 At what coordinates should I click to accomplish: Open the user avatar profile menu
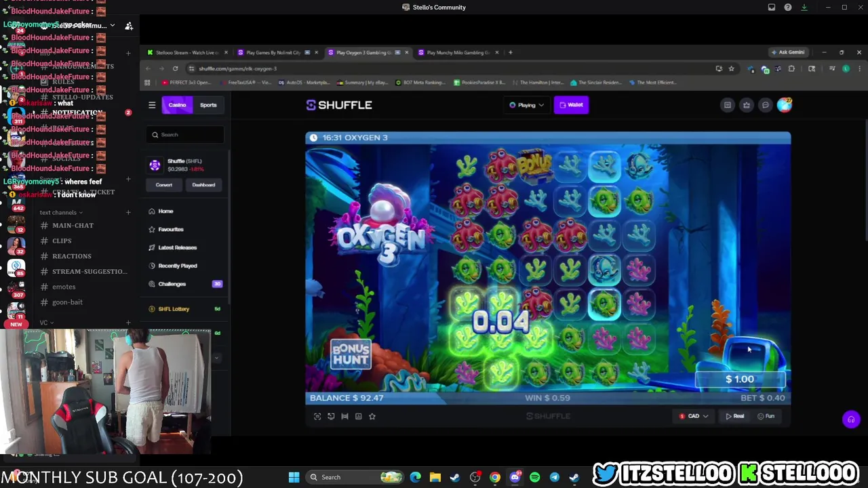point(784,105)
